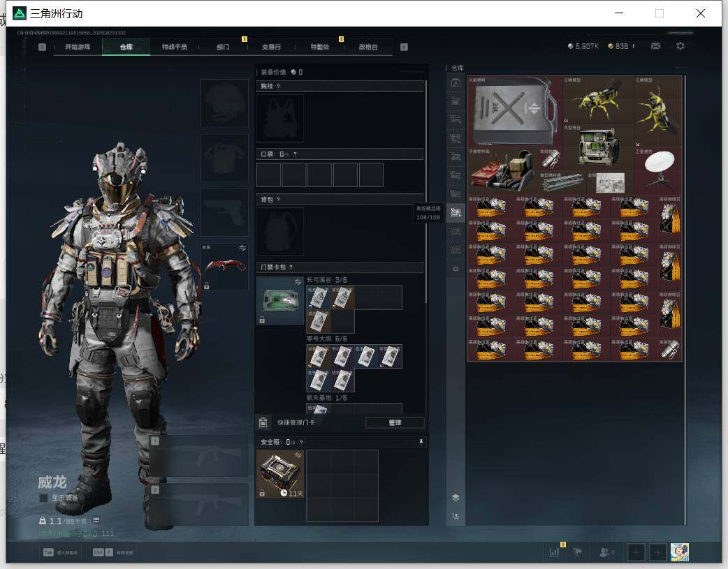Toggle the pin icon on 安全箱 header
The height and width of the screenshot is (569, 728).
[x=421, y=442]
